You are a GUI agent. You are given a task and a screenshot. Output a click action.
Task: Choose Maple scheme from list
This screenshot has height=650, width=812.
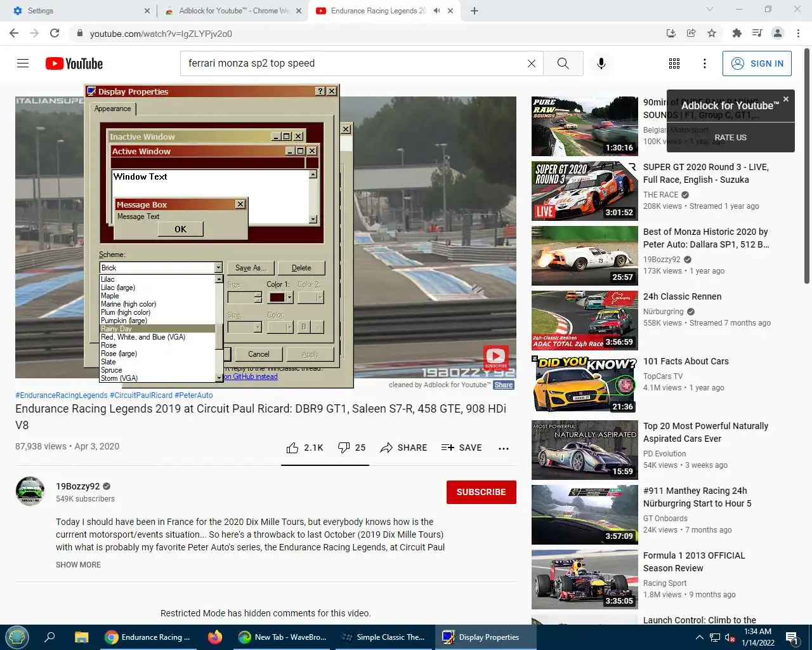[x=157, y=296]
